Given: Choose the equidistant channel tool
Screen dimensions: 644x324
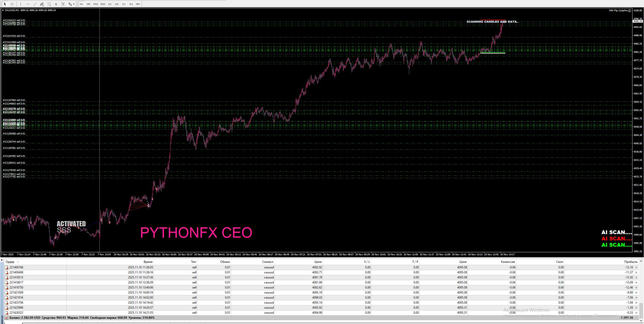Looking at the screenshot, I should [42, 4].
